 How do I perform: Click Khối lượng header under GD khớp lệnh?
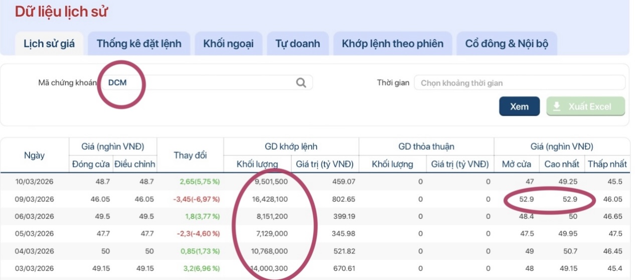click(257, 164)
